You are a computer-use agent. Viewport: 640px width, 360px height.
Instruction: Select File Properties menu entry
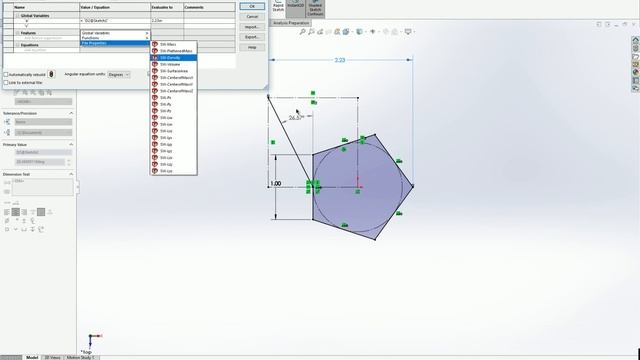point(115,43)
